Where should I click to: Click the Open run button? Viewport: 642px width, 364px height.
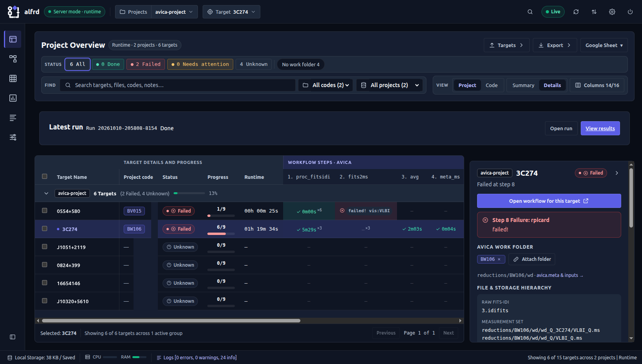click(561, 128)
